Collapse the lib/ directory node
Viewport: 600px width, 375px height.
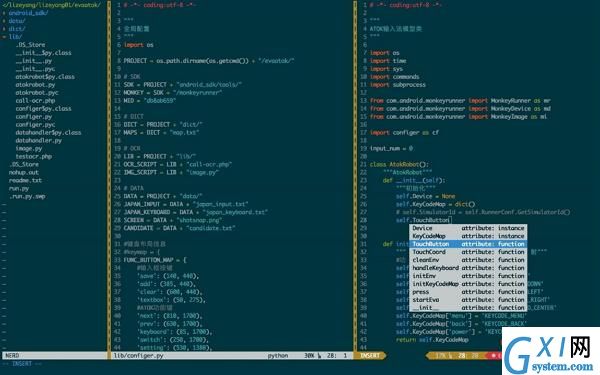pos(15,37)
